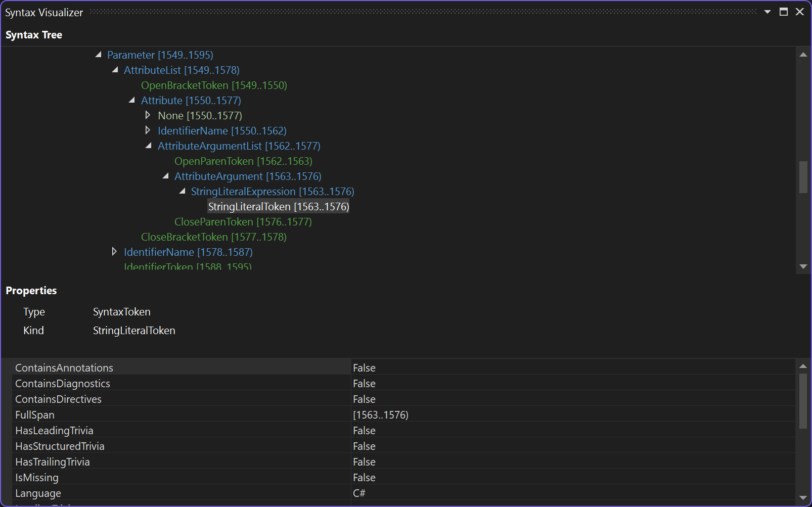Select the OpenParenToken tree node

click(x=243, y=161)
